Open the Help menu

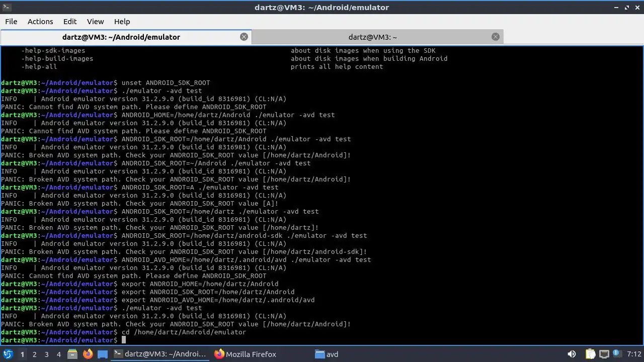pyautogui.click(x=122, y=22)
